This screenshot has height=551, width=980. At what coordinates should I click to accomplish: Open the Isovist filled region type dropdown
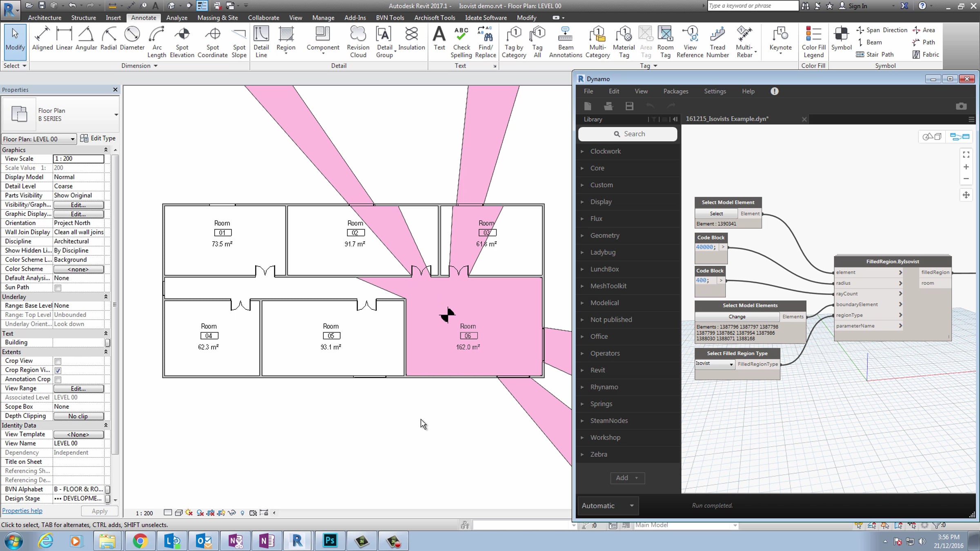click(x=715, y=364)
